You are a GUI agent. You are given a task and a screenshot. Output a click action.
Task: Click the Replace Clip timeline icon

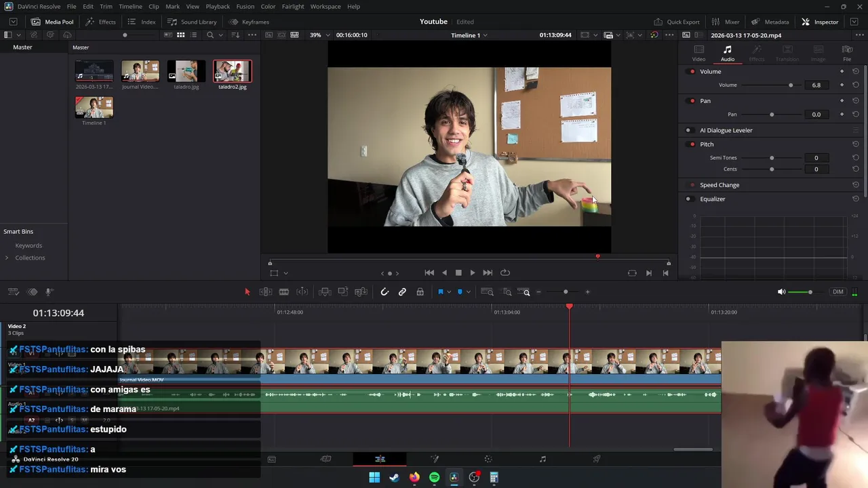click(361, 292)
